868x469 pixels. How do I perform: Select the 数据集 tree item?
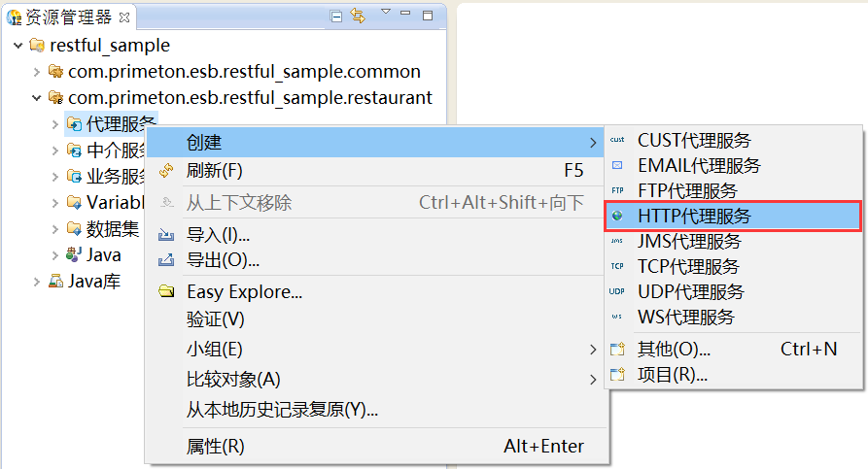[x=113, y=229]
